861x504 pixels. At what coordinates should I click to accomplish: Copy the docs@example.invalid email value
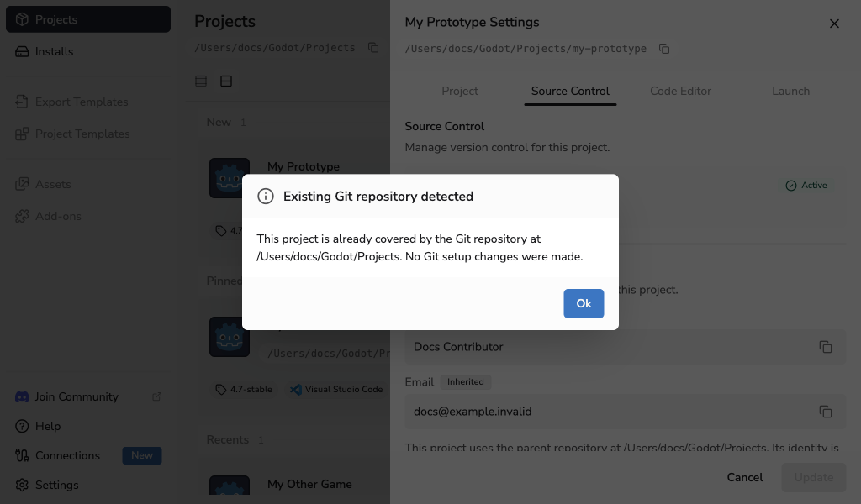point(826,412)
